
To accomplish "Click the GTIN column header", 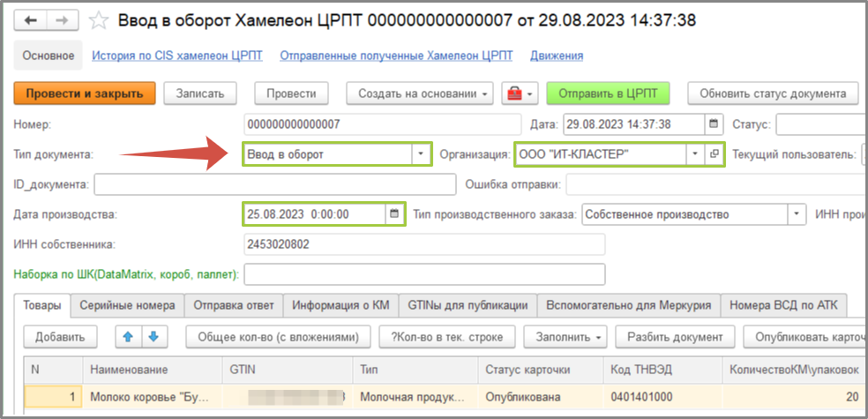I will pos(288,370).
